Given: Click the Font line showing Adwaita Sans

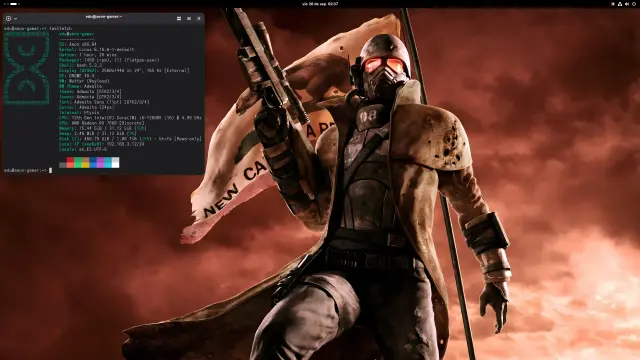Looking at the screenshot, I should (x=104, y=102).
